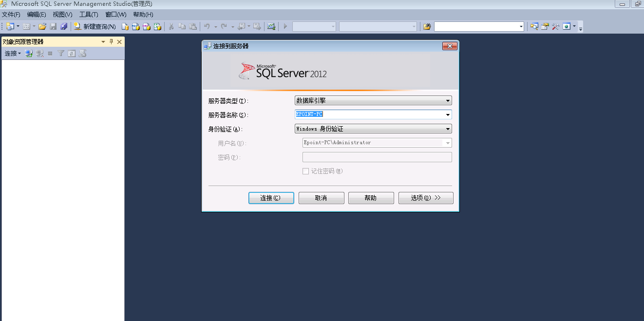Click the Web Browser globe icon
Image resolution: width=644 pixels, height=321 pixels.
567,26
